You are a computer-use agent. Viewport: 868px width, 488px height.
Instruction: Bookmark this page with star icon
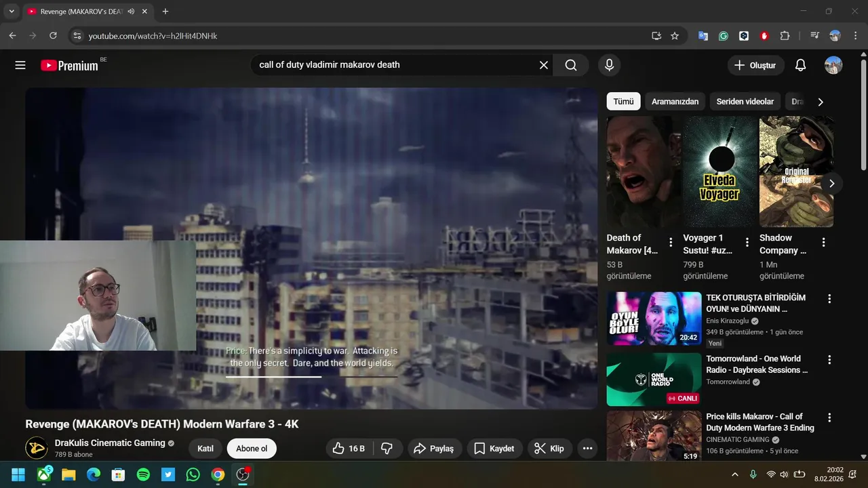pyautogui.click(x=675, y=36)
